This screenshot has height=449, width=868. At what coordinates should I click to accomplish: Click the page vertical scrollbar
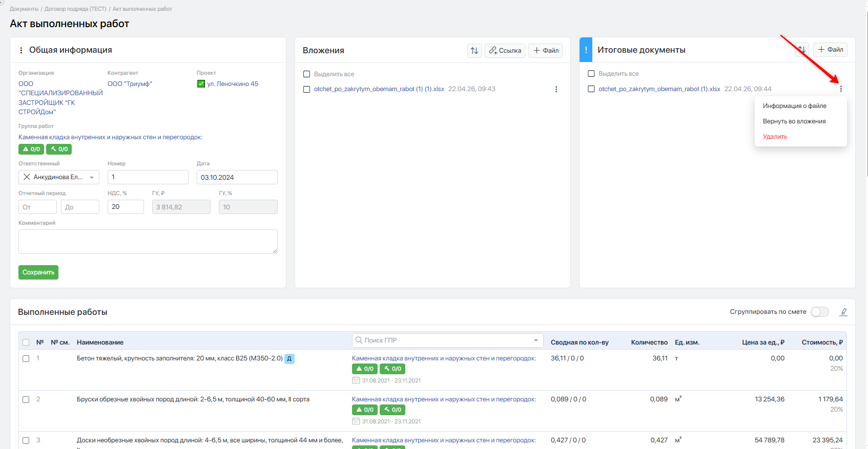pos(866,92)
